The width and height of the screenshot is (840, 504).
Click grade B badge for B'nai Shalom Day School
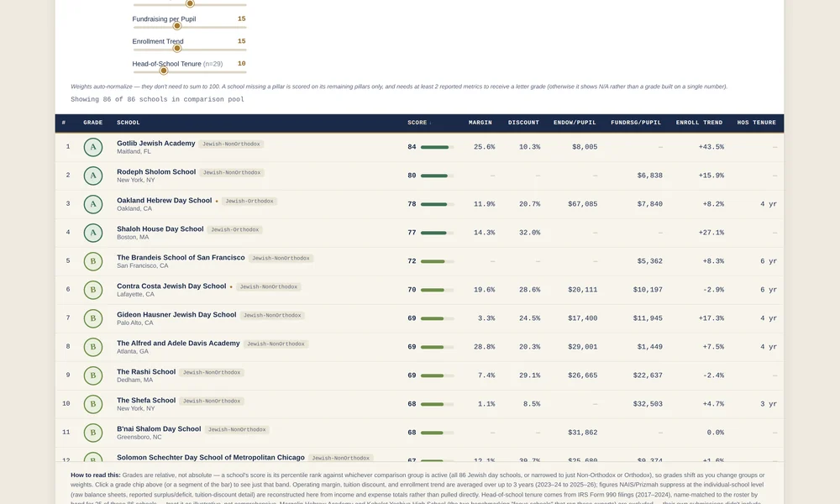tap(92, 433)
